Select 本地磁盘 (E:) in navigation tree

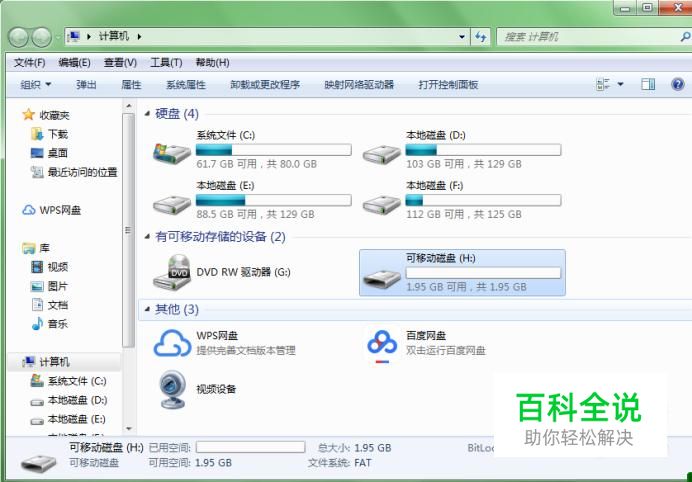coord(68,419)
